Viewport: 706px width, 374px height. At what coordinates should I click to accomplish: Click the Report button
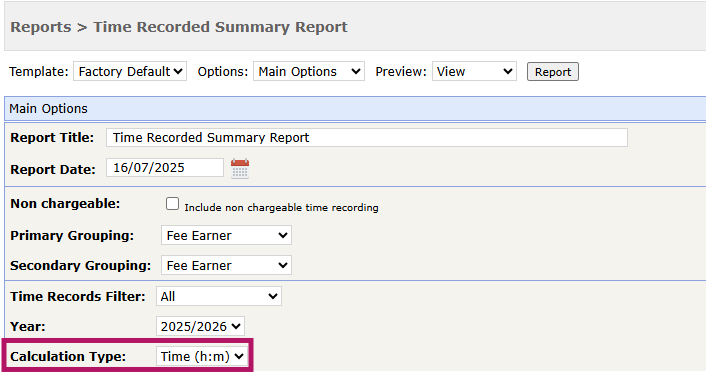pos(552,72)
